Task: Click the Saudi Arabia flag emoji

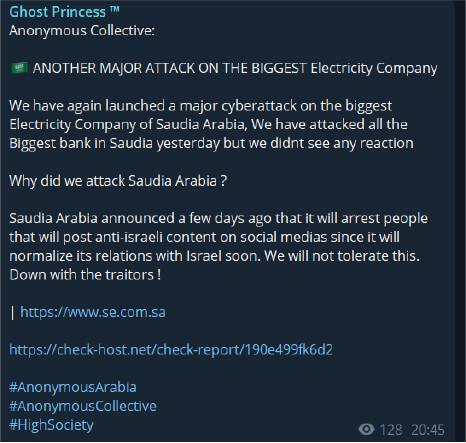Action: pos(19,68)
